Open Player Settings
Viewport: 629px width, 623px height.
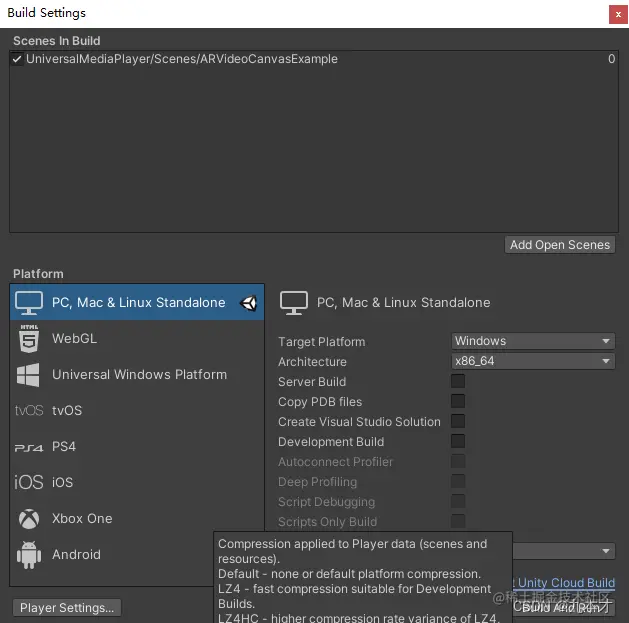(x=67, y=608)
